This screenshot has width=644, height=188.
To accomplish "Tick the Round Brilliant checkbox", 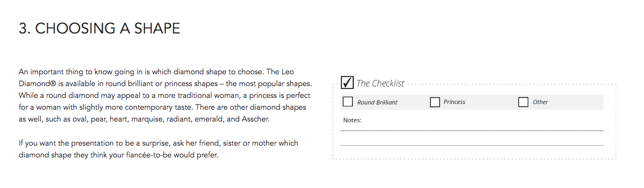I will pos(348,102).
